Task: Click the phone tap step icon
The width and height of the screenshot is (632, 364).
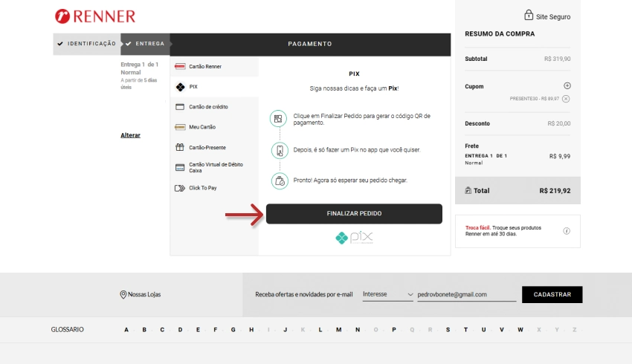Action: (x=280, y=151)
